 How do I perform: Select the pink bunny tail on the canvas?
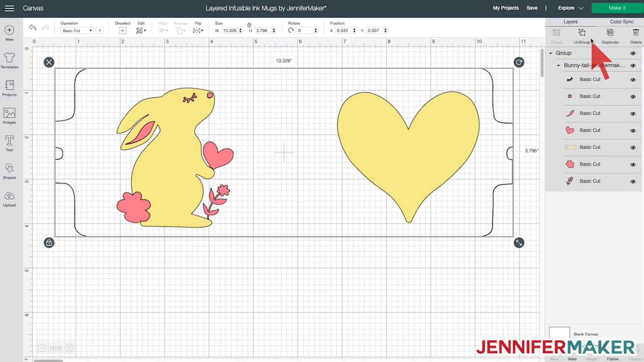(x=133, y=207)
